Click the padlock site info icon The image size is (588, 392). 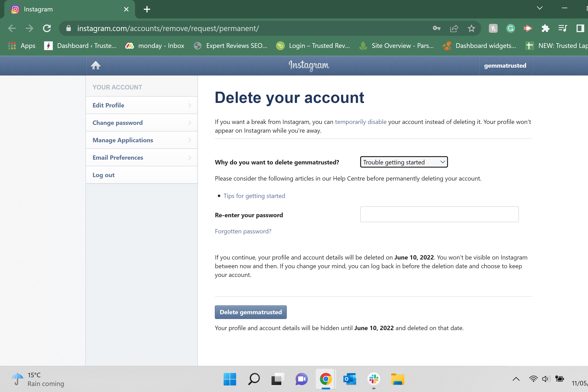click(x=68, y=28)
